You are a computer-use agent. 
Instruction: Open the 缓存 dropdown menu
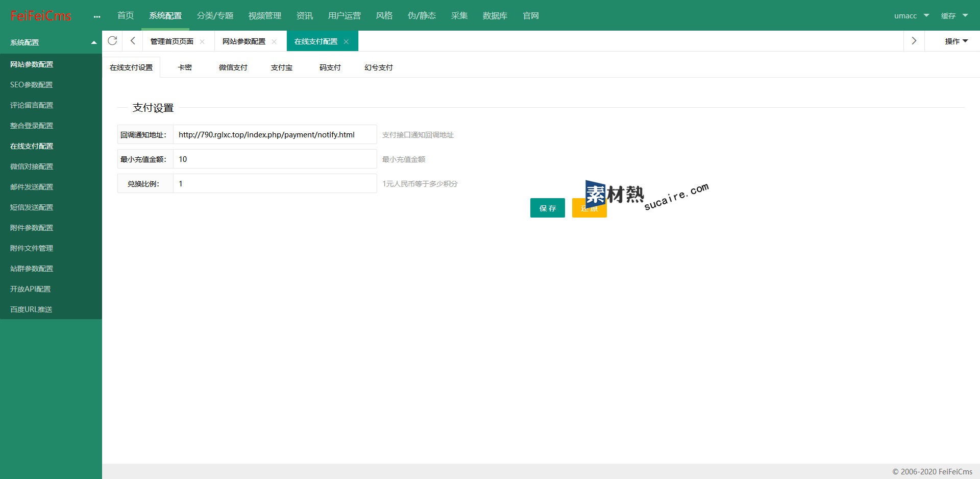[954, 16]
